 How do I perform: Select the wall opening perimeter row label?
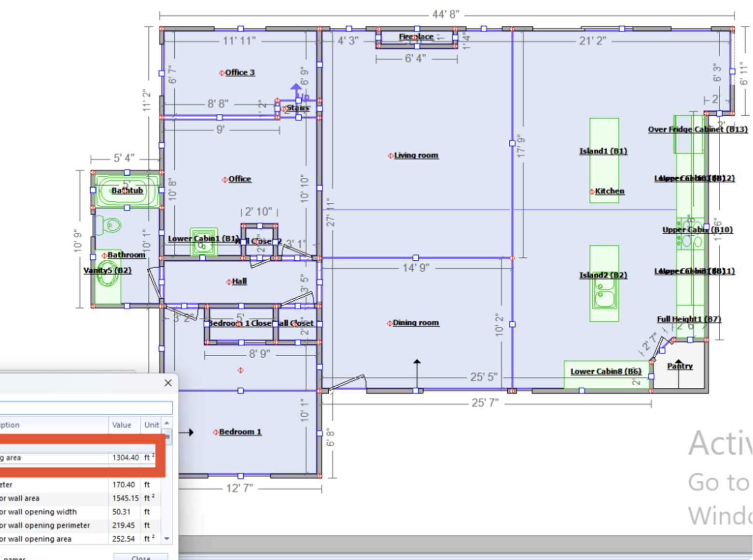[45, 525]
